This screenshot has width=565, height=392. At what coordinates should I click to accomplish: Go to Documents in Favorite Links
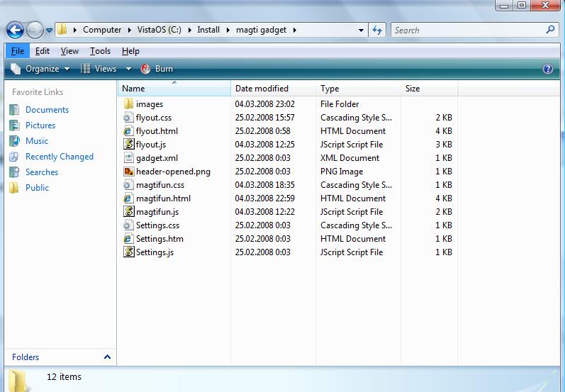coord(47,110)
